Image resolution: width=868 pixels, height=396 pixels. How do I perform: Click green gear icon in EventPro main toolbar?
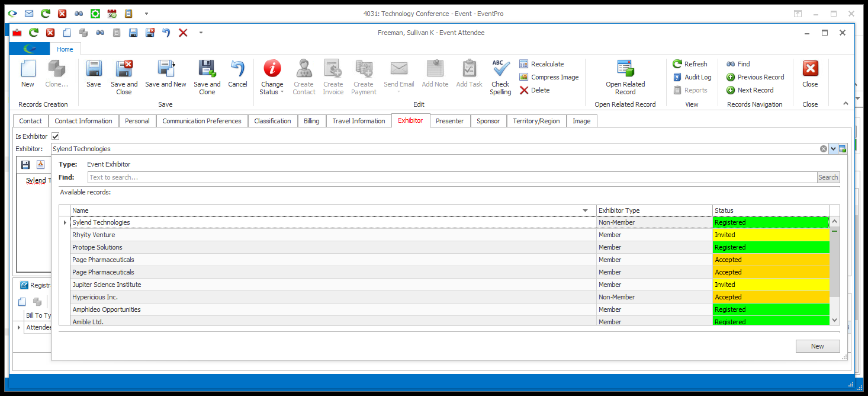[x=95, y=13]
